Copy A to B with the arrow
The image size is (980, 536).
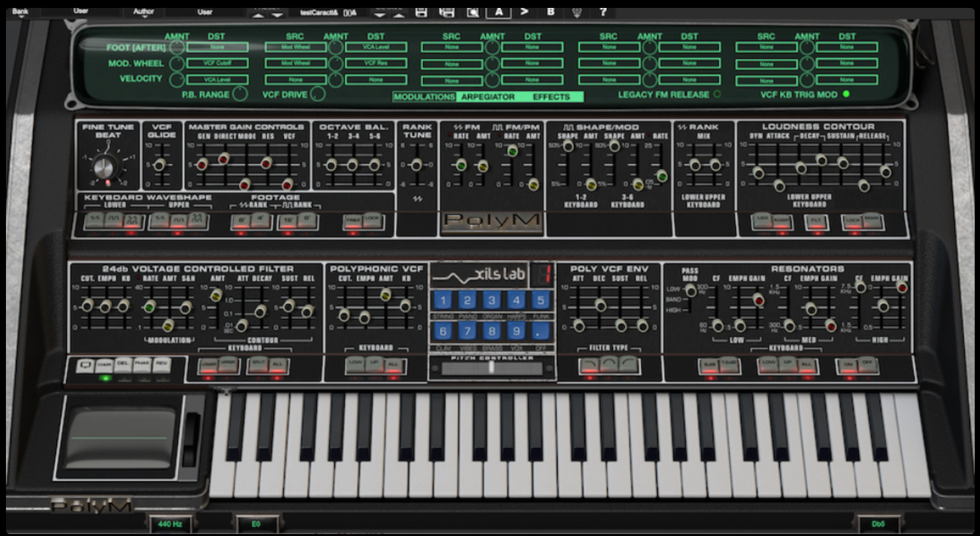click(x=524, y=11)
